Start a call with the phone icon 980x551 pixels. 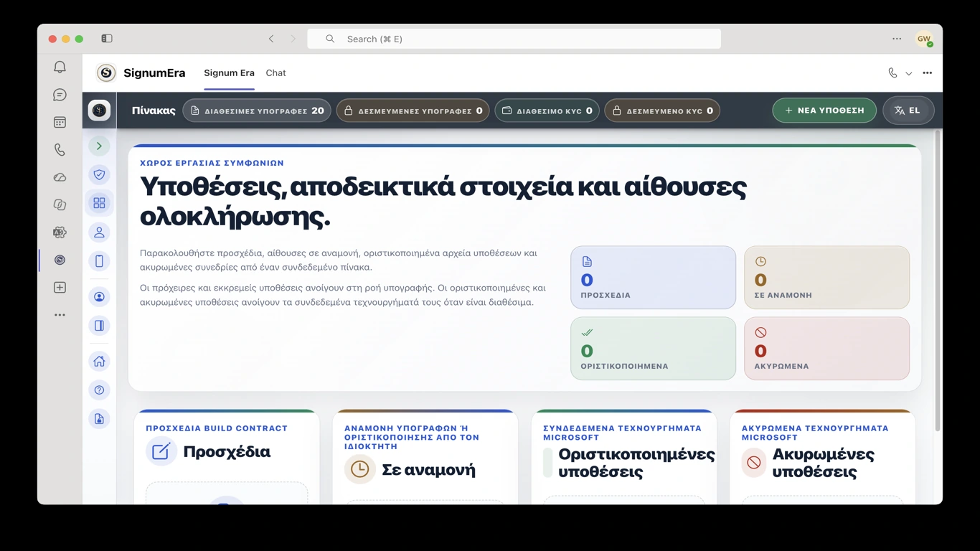pyautogui.click(x=892, y=72)
